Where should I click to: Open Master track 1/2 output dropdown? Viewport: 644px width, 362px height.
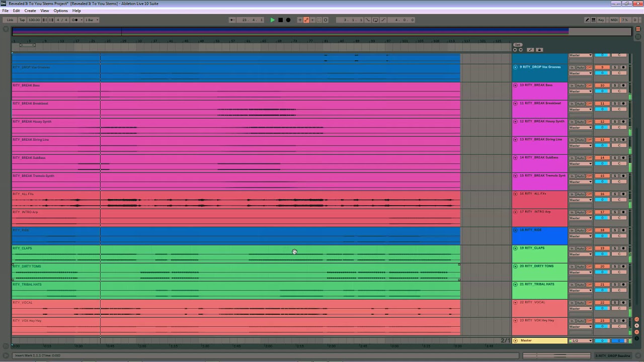[x=581, y=340]
